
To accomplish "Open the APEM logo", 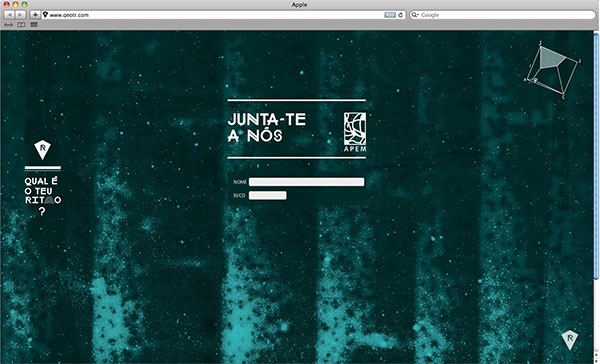I will pos(355,132).
